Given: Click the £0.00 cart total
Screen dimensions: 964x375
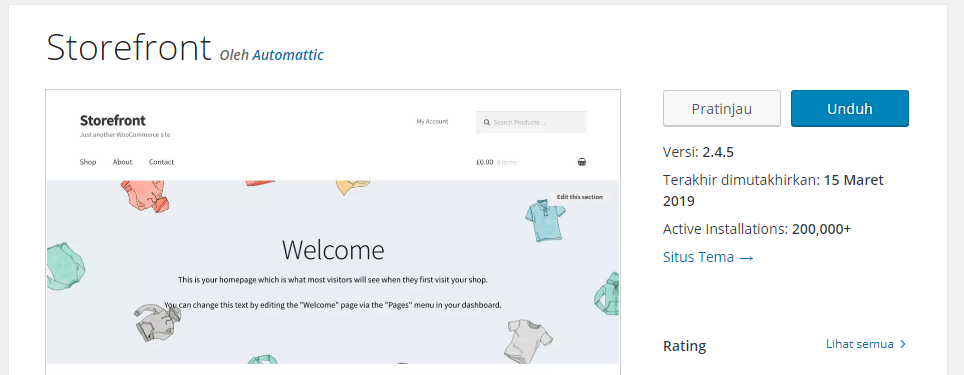Looking at the screenshot, I should coord(484,162).
